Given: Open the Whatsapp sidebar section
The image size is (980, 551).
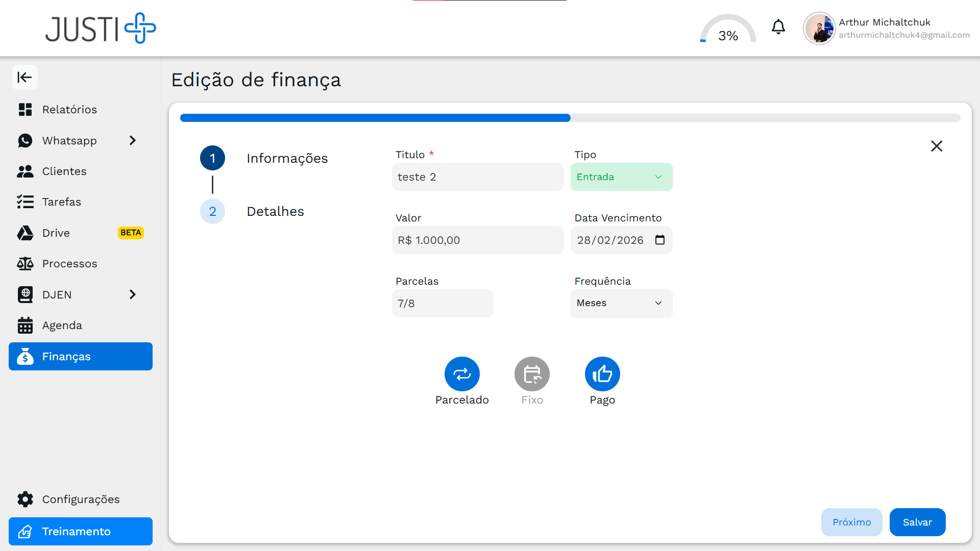Looking at the screenshot, I should pyautogui.click(x=69, y=140).
